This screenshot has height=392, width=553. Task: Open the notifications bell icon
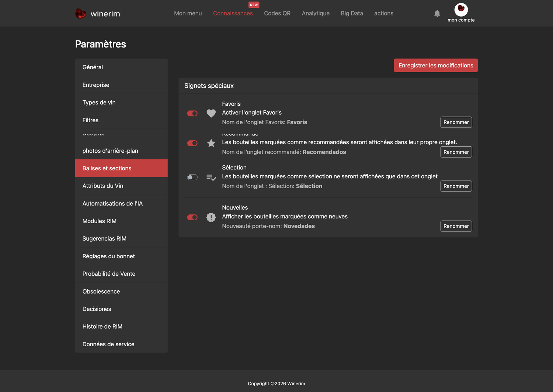click(x=437, y=13)
